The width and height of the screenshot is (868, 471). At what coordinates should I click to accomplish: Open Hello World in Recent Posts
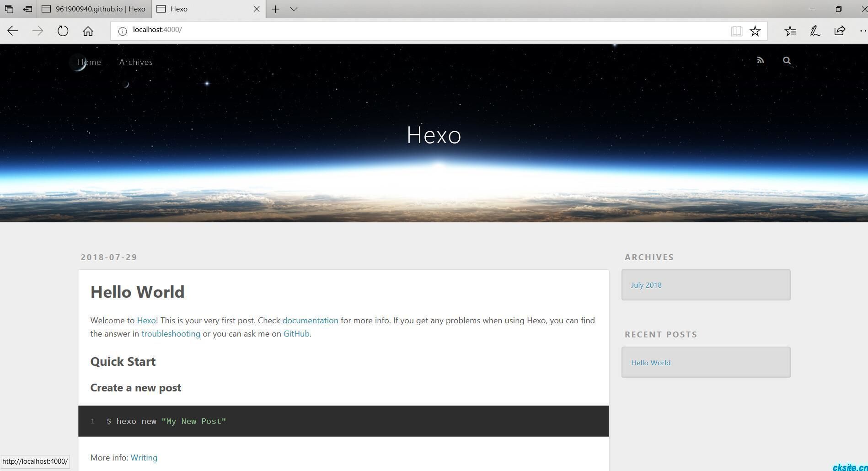click(x=651, y=363)
